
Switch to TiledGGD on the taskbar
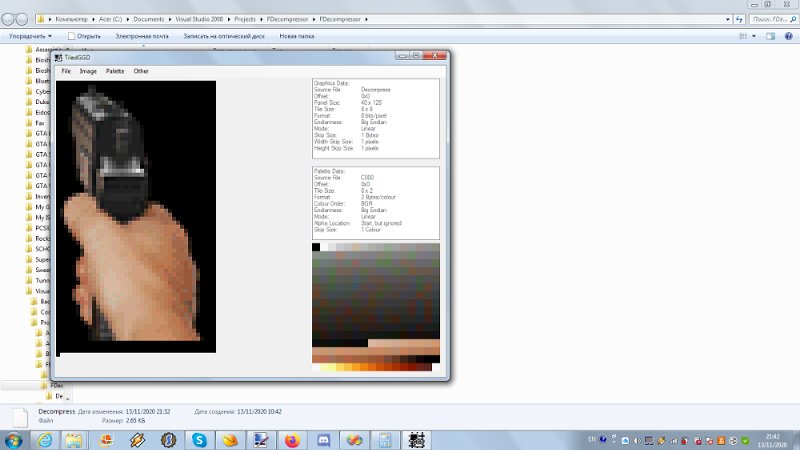tap(416, 440)
